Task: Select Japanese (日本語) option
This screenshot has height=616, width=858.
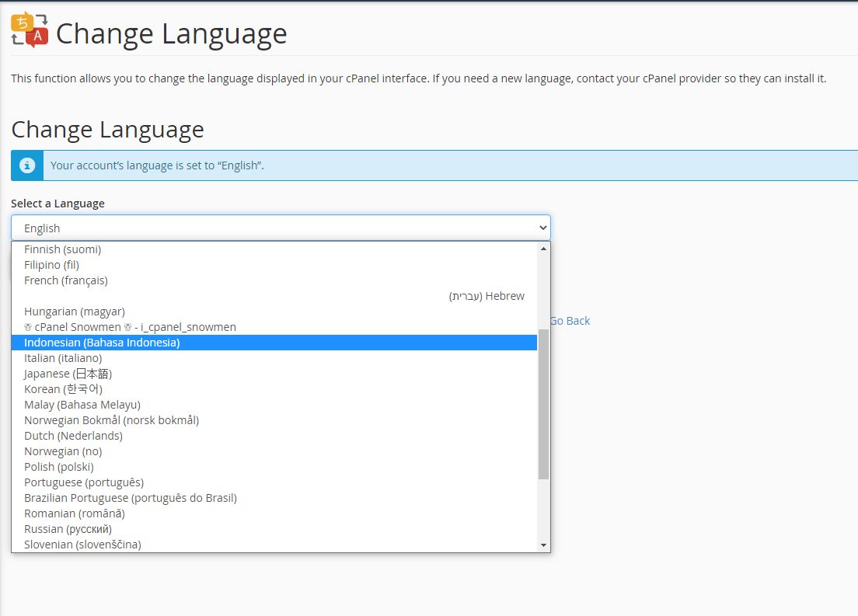Action: 274,374
